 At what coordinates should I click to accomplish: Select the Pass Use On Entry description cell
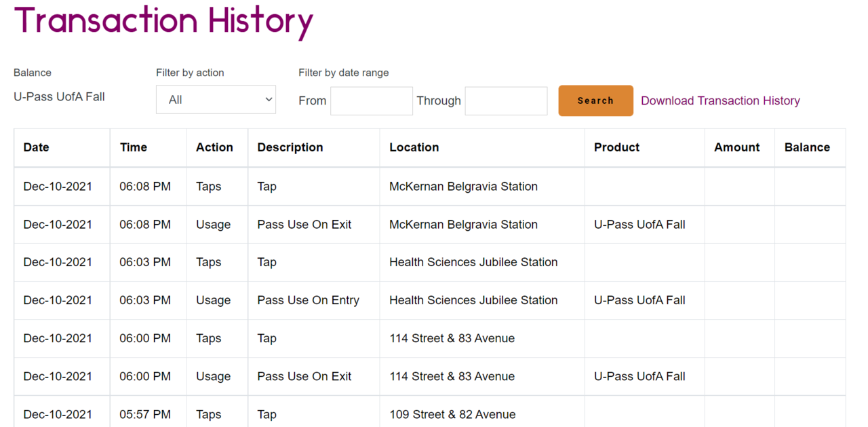click(x=308, y=300)
